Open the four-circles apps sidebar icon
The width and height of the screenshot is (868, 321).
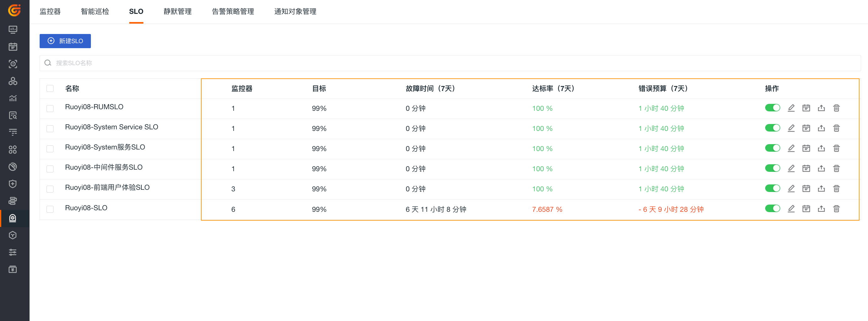point(13,150)
